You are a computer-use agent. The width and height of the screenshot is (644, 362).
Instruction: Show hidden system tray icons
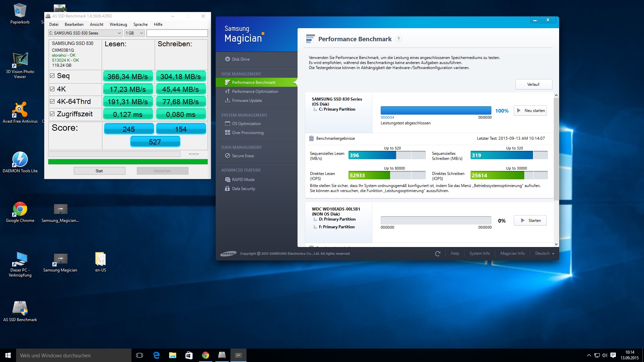[x=589, y=355]
